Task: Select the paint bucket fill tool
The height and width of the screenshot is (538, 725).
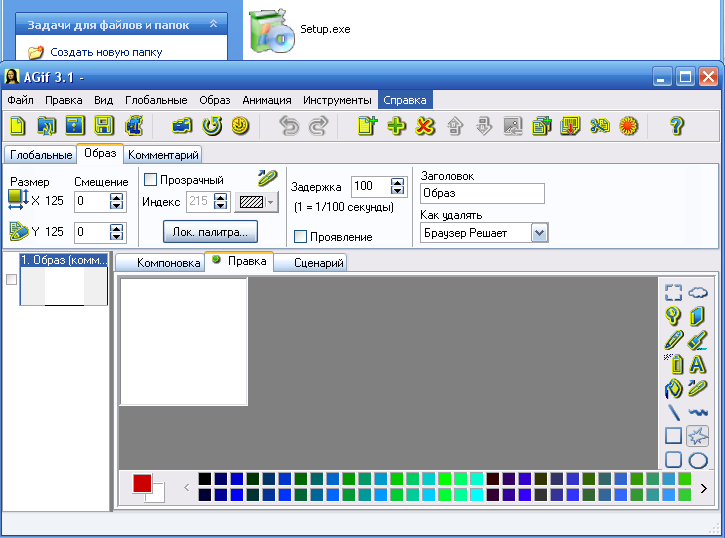Action: click(x=673, y=389)
